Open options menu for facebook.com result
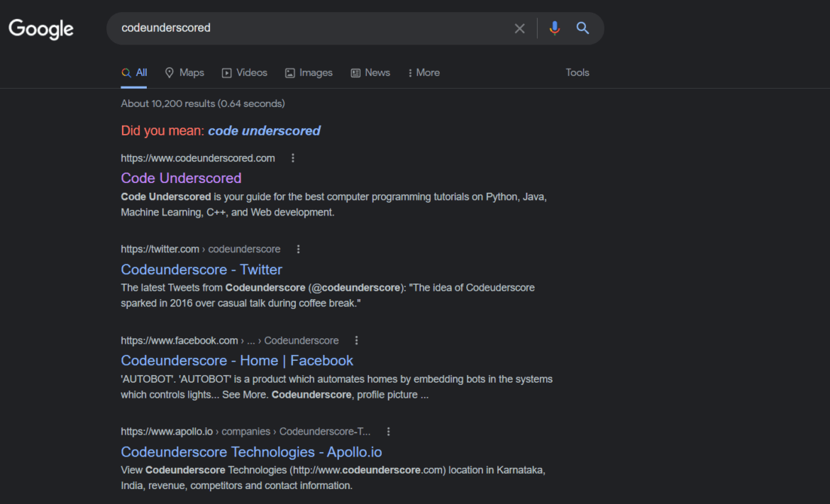This screenshot has width=830, height=504. coord(356,340)
